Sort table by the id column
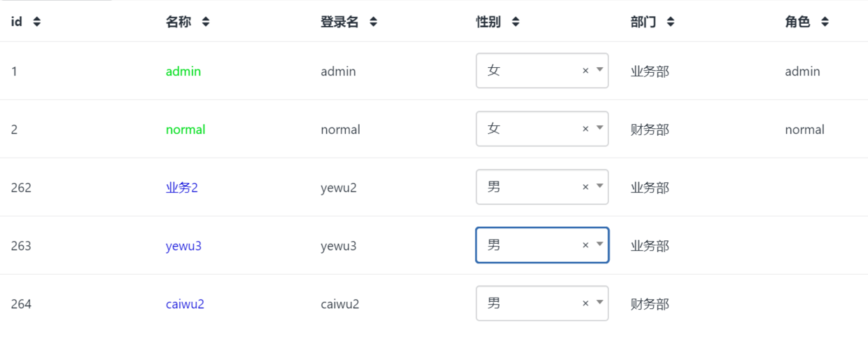868x346 pixels. point(37,22)
